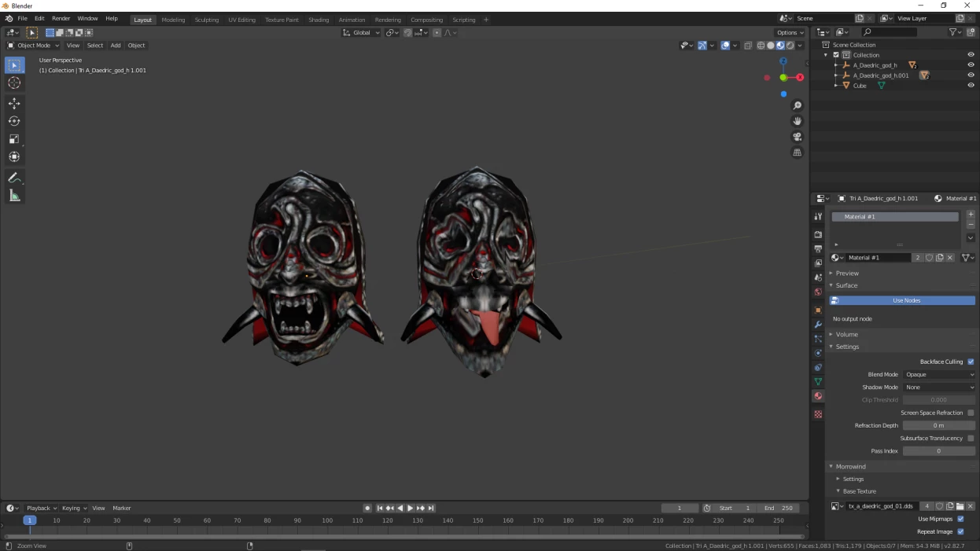Open the Scene properties tab
The height and width of the screenshot is (551, 980).
click(x=818, y=277)
